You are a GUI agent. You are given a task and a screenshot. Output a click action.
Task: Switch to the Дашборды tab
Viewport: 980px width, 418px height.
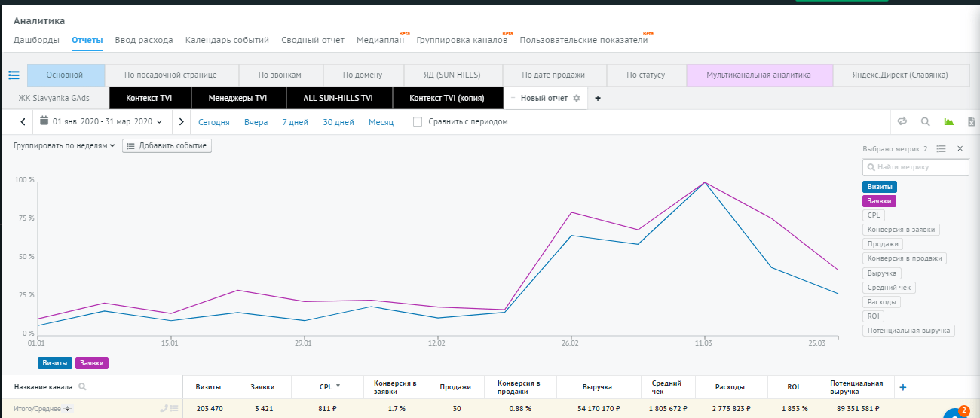36,40
